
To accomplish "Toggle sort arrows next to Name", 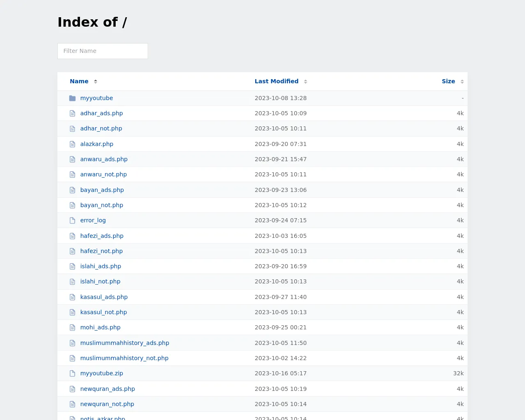I will pos(96,82).
